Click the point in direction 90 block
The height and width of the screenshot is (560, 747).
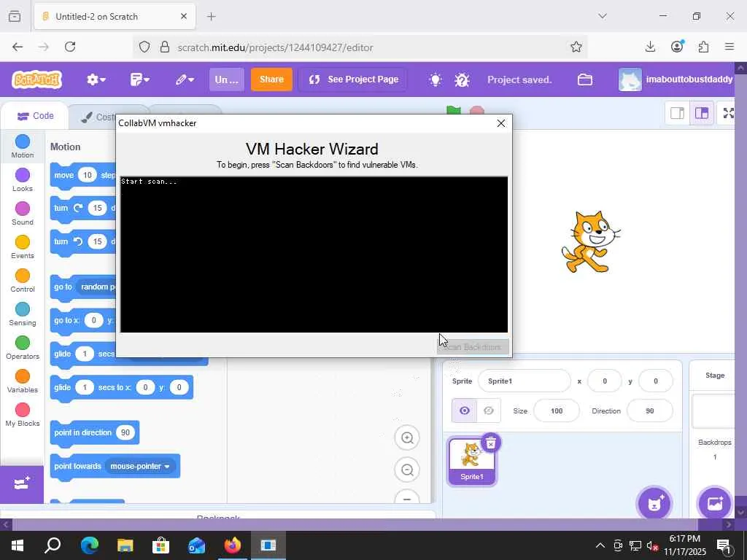coord(94,432)
